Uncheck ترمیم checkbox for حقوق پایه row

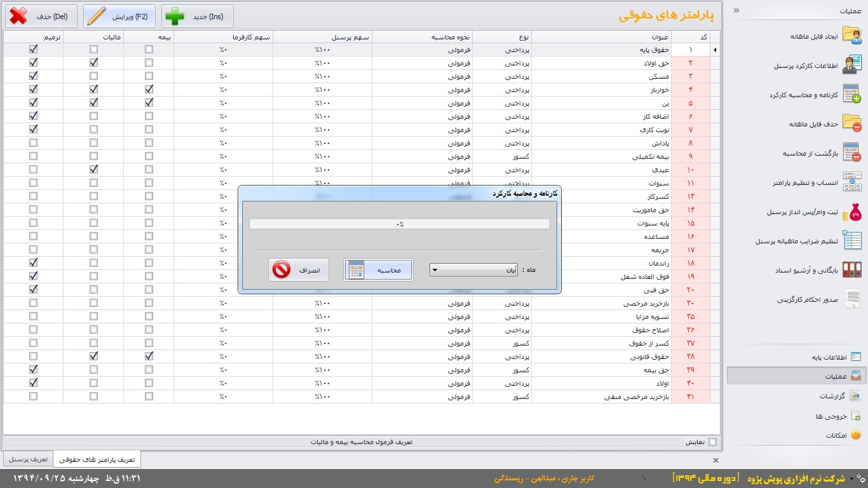34,50
